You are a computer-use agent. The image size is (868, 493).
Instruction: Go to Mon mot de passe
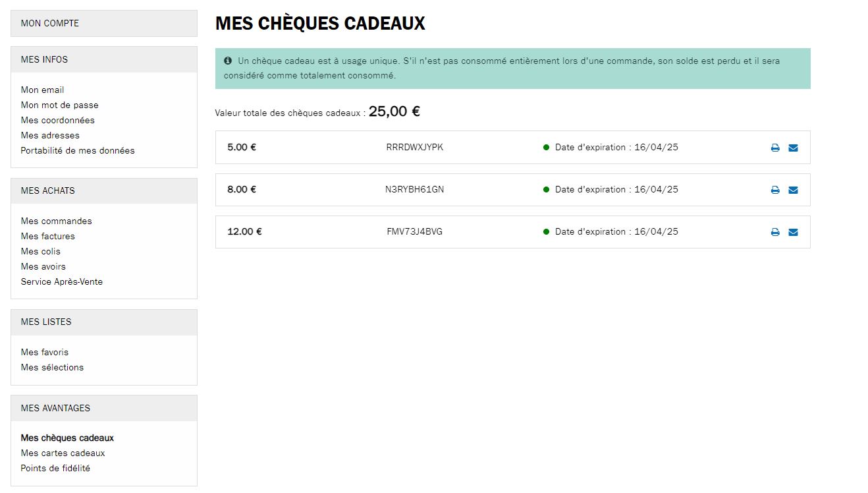coord(59,105)
